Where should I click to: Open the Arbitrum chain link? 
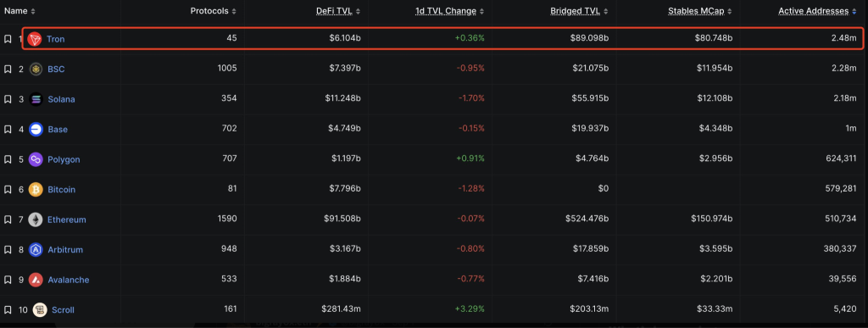(65, 249)
